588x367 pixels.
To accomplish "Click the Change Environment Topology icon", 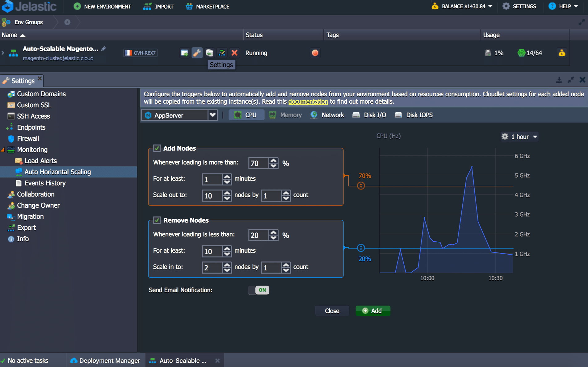I will coord(222,53).
